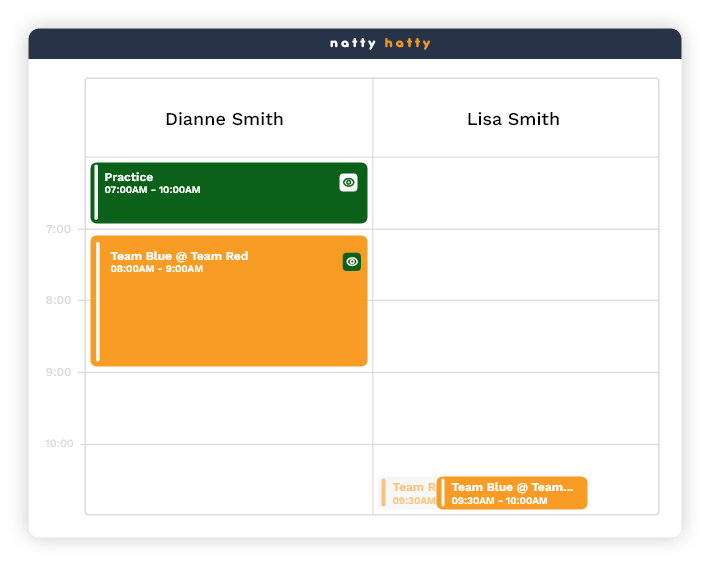
Task: Click the 10:00 time label
Action: point(58,444)
